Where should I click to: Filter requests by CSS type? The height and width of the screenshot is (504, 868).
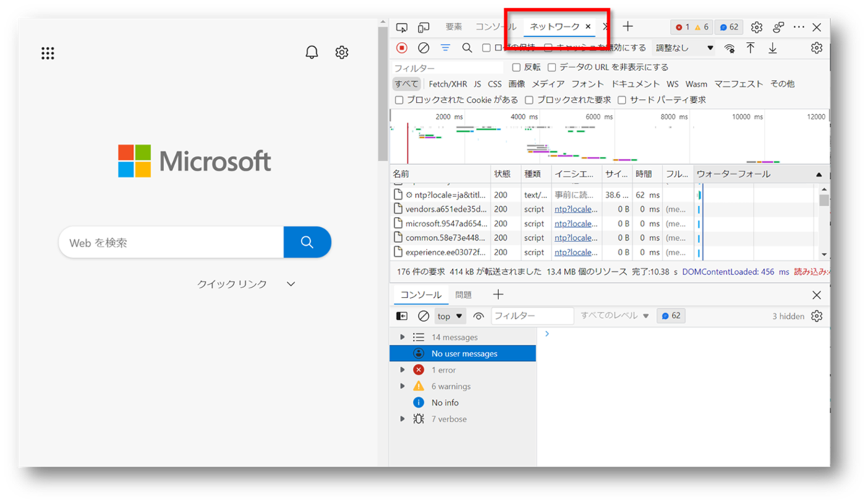click(495, 84)
